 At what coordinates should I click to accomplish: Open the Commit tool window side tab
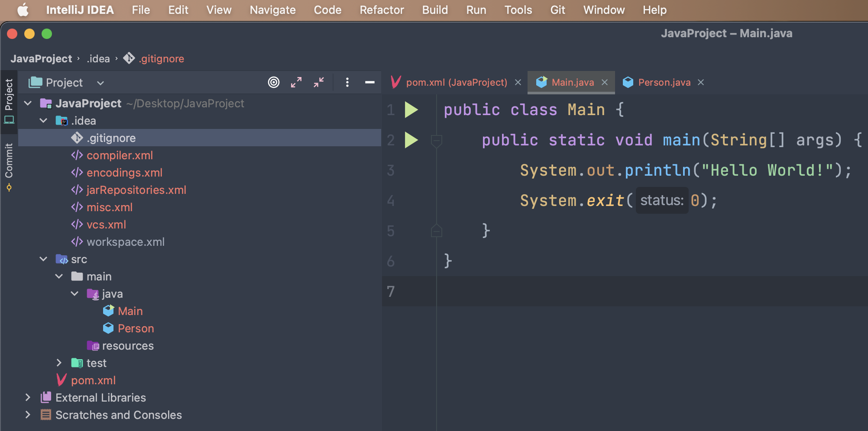(x=9, y=167)
